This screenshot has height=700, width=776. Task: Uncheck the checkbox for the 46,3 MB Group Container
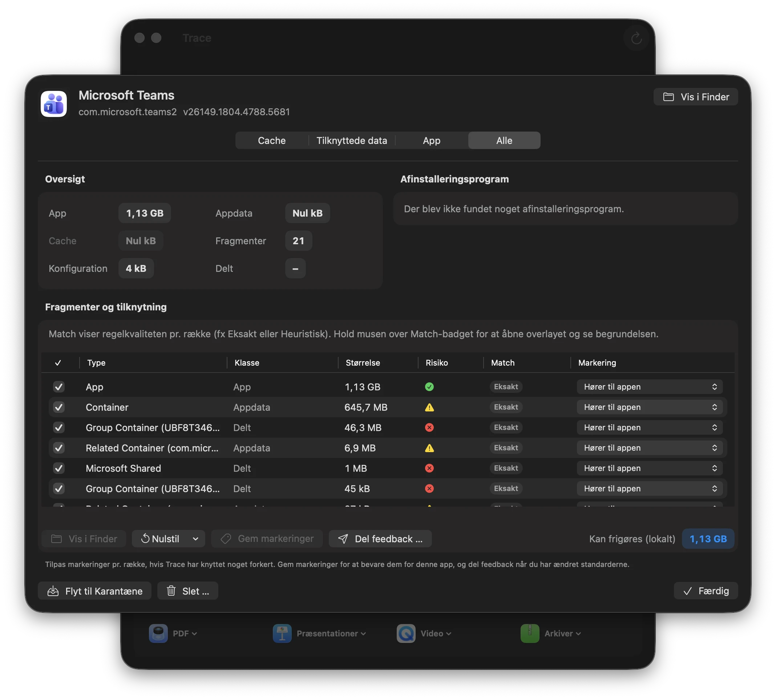click(x=59, y=427)
